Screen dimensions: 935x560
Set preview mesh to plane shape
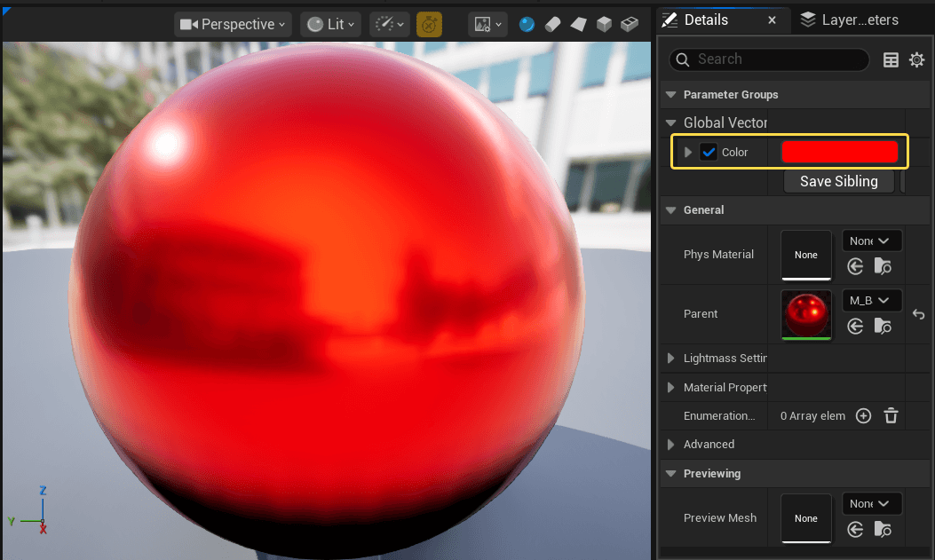pyautogui.click(x=578, y=24)
